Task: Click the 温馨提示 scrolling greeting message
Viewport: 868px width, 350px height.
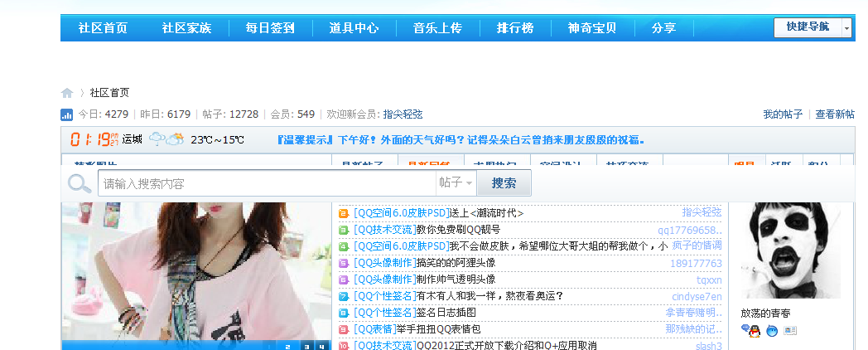Action: click(461, 140)
